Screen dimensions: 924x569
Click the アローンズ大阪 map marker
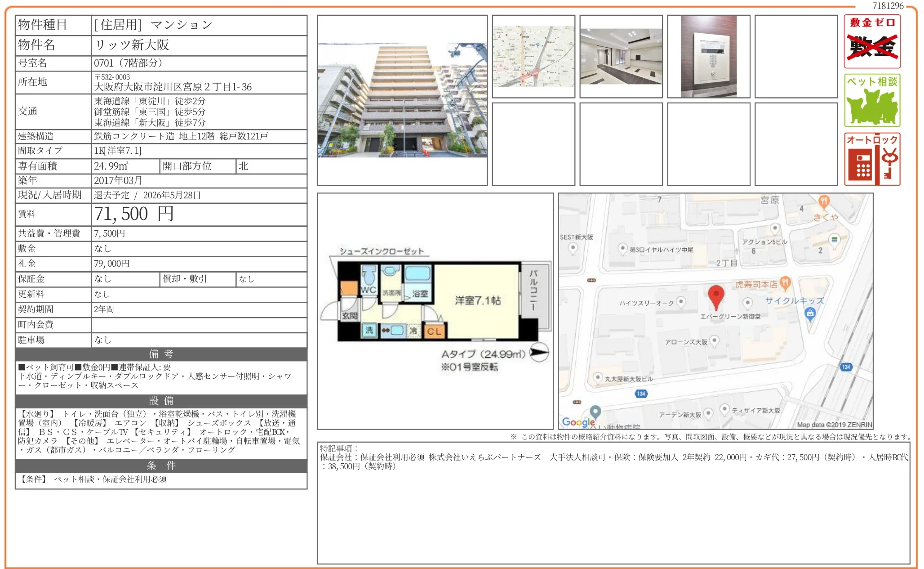(714, 341)
